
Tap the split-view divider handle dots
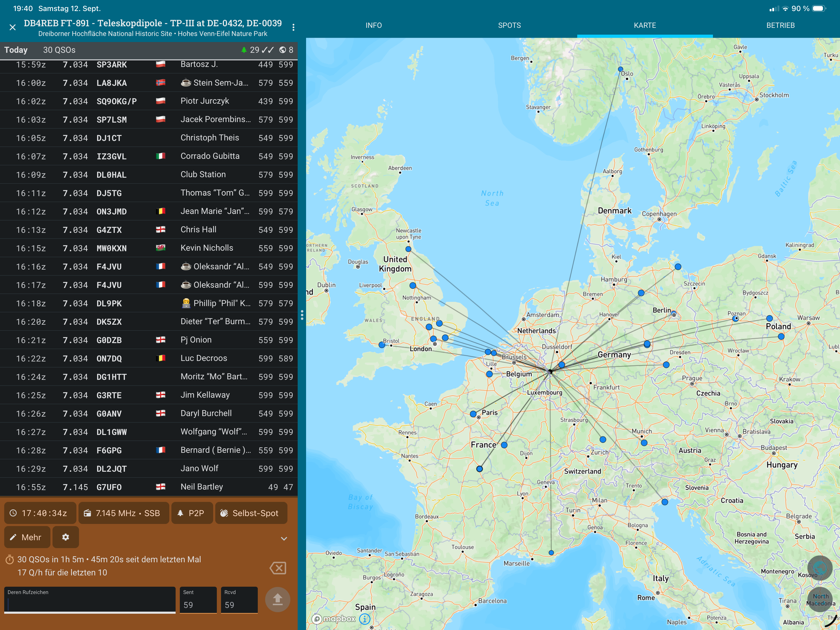[x=302, y=315]
